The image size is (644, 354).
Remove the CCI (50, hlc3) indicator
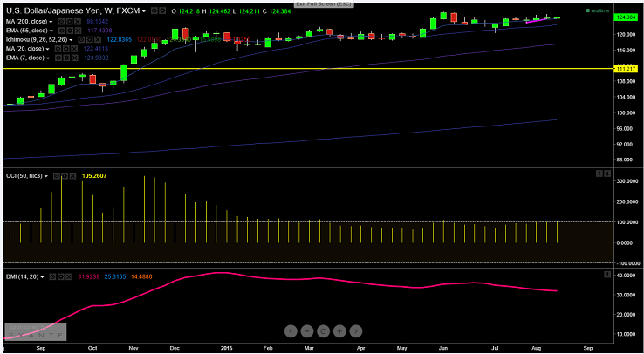pos(72,176)
